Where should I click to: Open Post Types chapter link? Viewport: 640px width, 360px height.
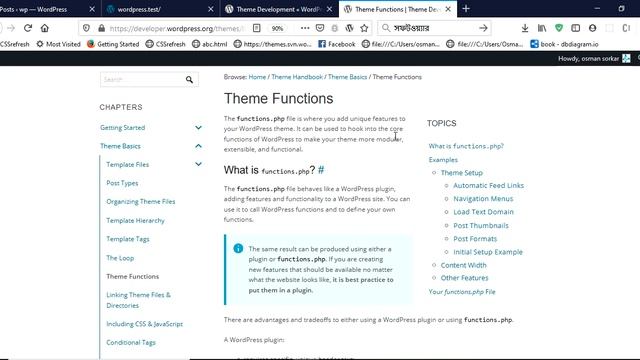122,183
